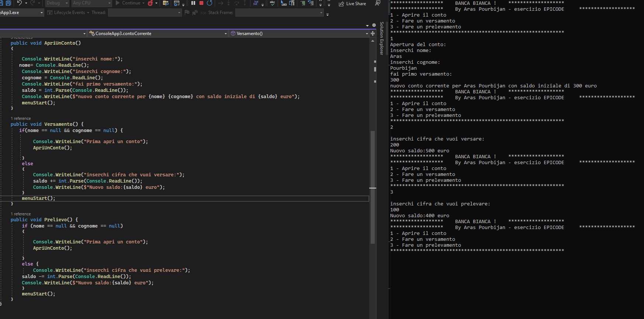Click the code editor vertical scrollbar
The height and width of the screenshot is (319, 644).
pyautogui.click(x=373, y=166)
